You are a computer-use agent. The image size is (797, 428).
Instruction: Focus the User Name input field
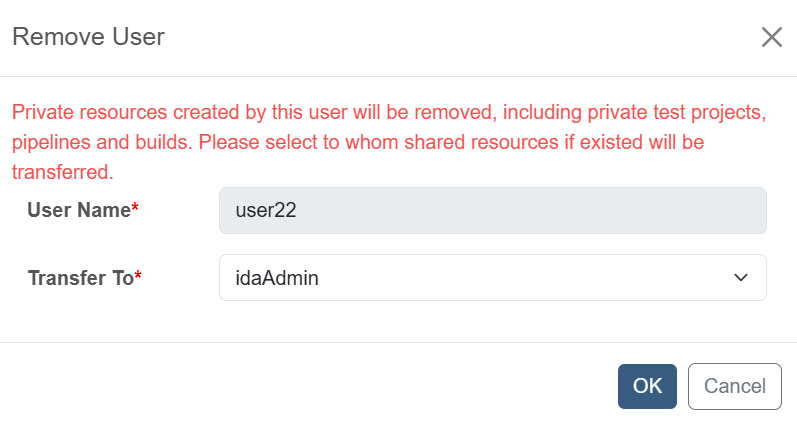click(492, 211)
